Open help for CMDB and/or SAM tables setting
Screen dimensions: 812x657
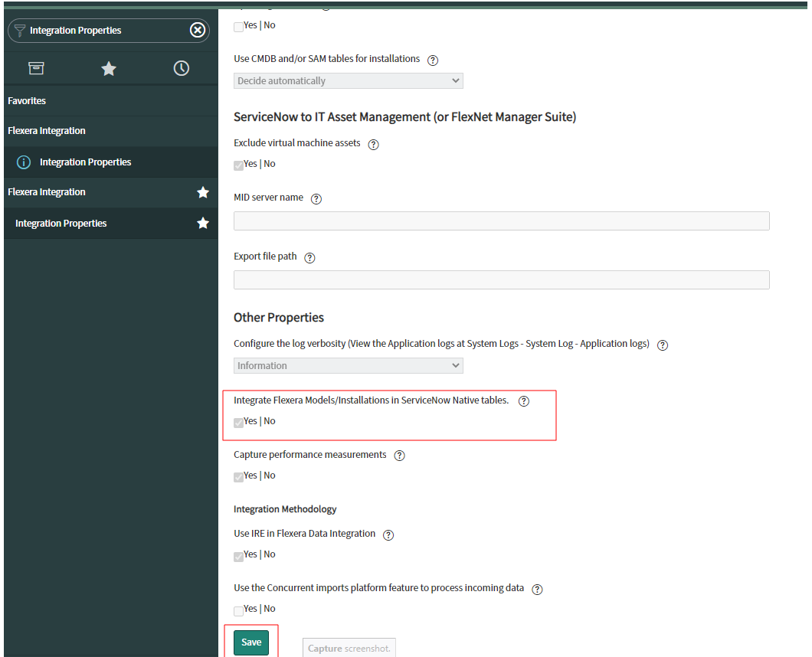click(433, 60)
